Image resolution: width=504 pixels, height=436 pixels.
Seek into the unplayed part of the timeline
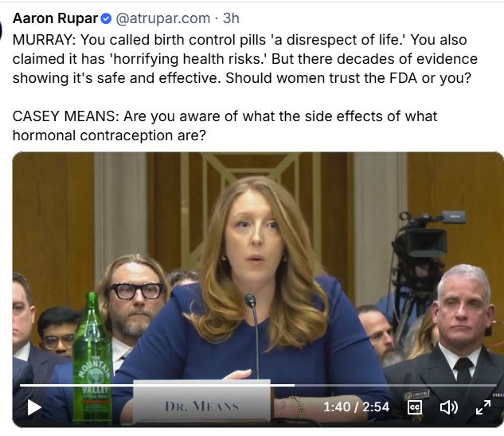(x=396, y=385)
